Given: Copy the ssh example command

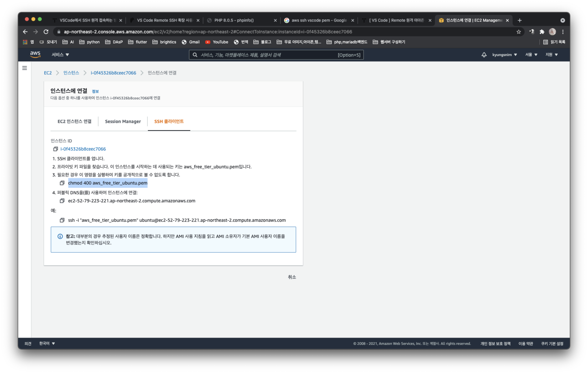Looking at the screenshot, I should point(62,220).
